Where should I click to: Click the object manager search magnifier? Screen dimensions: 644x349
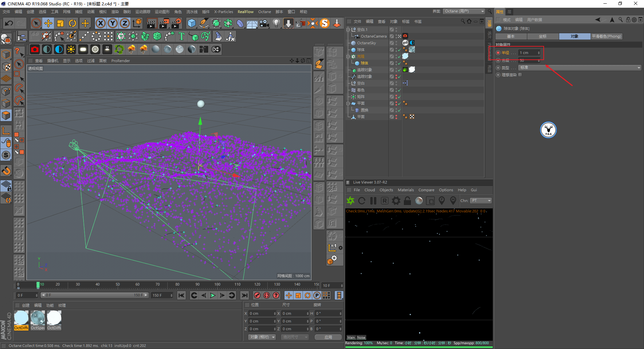463,21
